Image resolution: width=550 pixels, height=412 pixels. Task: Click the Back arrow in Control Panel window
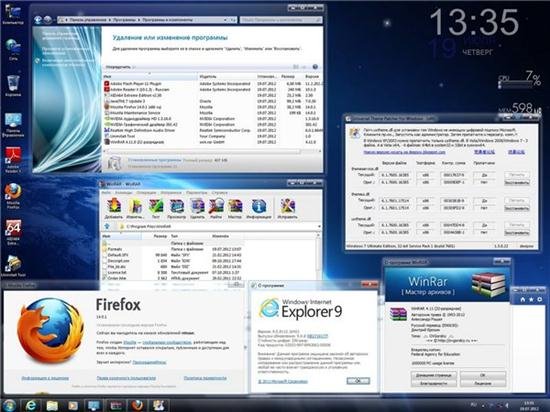(x=38, y=20)
